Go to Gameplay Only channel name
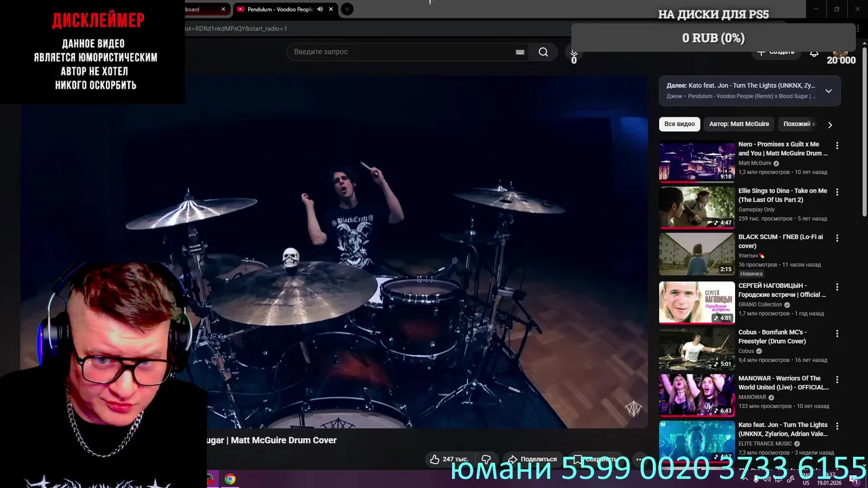This screenshot has width=868, height=488. [757, 210]
